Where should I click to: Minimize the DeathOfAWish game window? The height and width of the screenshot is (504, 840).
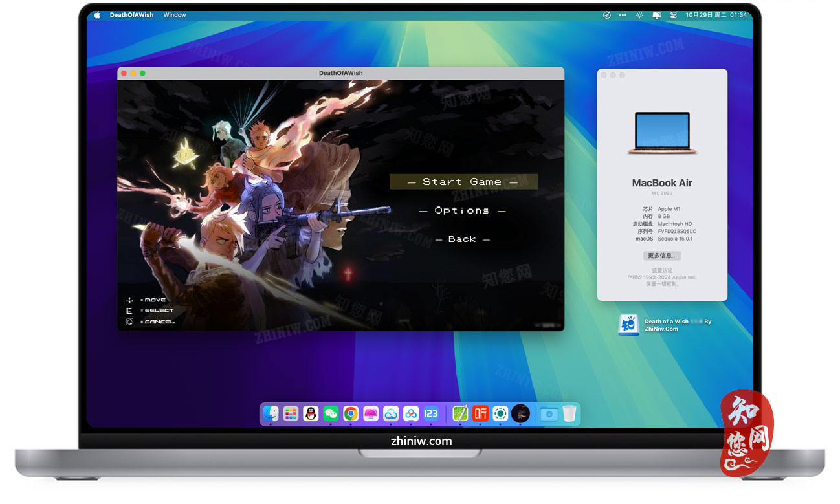point(133,73)
